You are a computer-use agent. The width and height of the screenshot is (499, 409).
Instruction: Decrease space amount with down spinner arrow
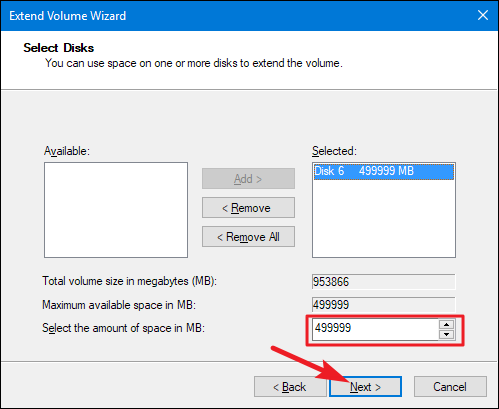pos(447,334)
